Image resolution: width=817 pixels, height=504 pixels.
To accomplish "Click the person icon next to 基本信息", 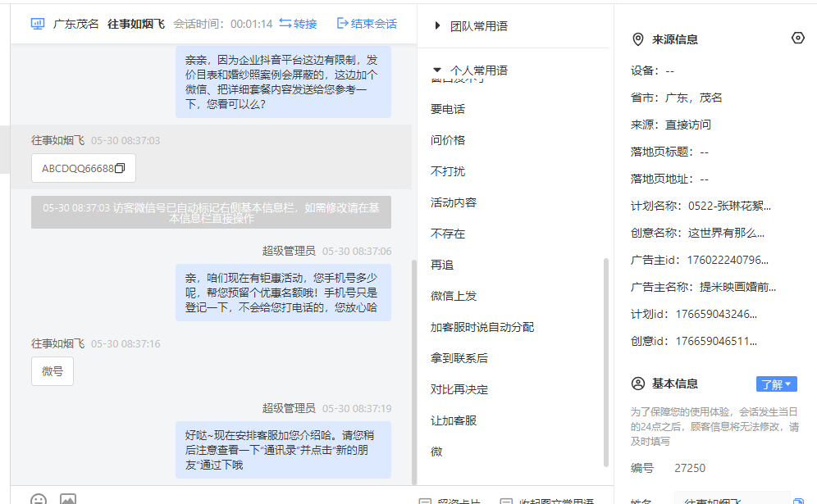I will tap(637, 384).
